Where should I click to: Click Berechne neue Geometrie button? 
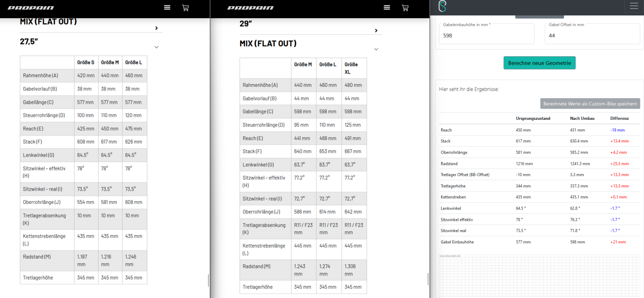pos(539,63)
